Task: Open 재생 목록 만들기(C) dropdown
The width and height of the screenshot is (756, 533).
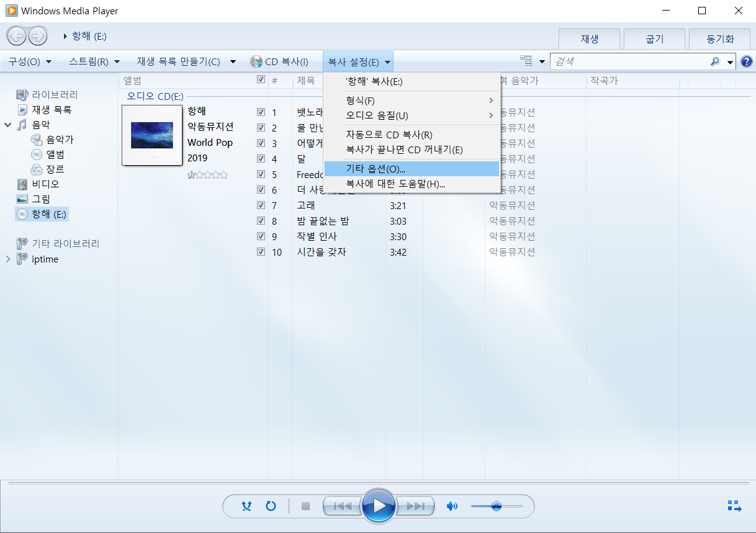Action: coord(186,61)
